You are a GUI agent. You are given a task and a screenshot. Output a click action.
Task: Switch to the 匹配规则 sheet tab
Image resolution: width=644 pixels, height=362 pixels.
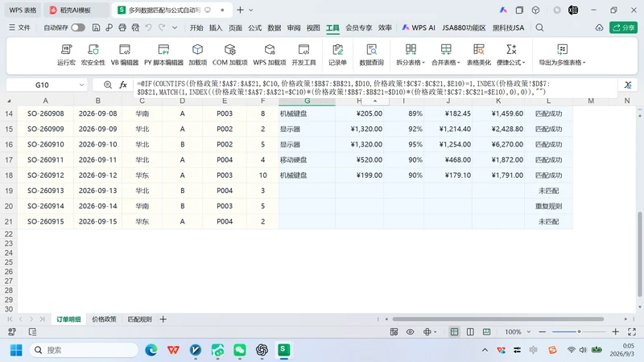pos(139,319)
